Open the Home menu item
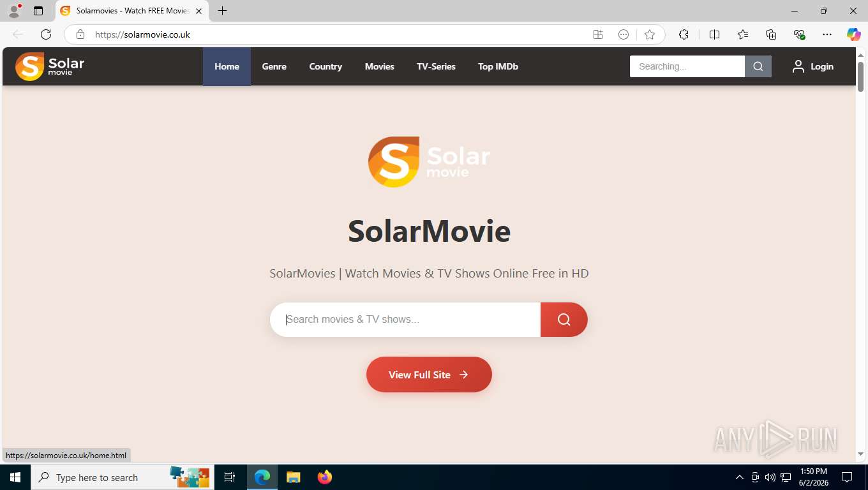This screenshot has width=868, height=490. [x=227, y=66]
